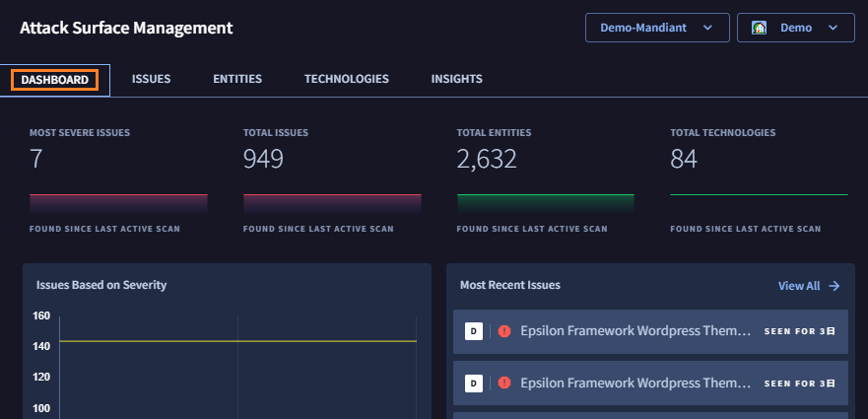Open the Insights tab
Viewport: 868px width, 419px height.
(456, 80)
